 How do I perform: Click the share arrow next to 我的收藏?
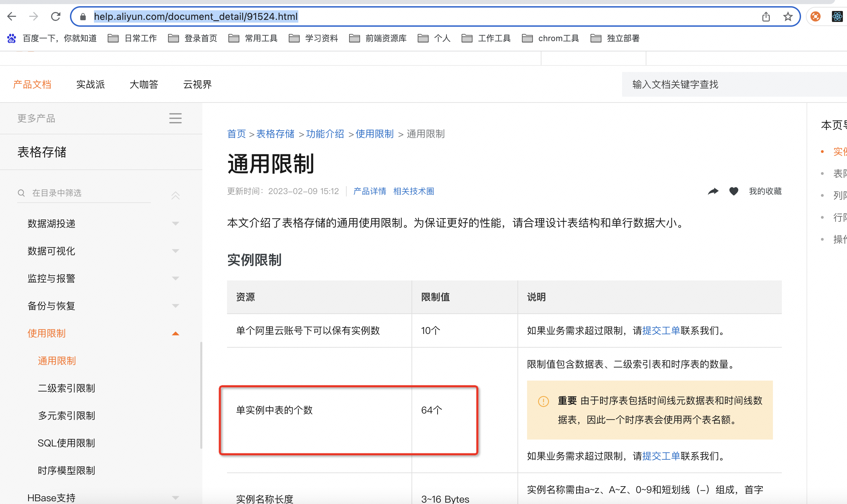point(713,191)
